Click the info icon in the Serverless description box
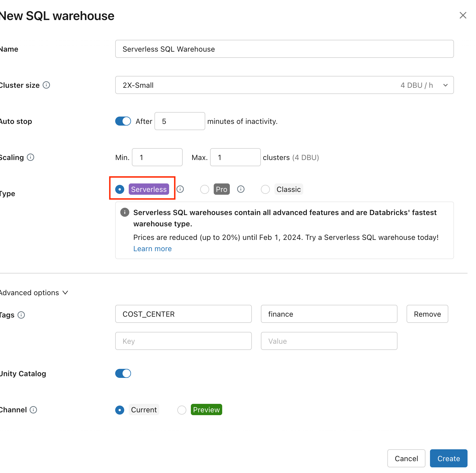476x473 pixels. pyautogui.click(x=124, y=212)
